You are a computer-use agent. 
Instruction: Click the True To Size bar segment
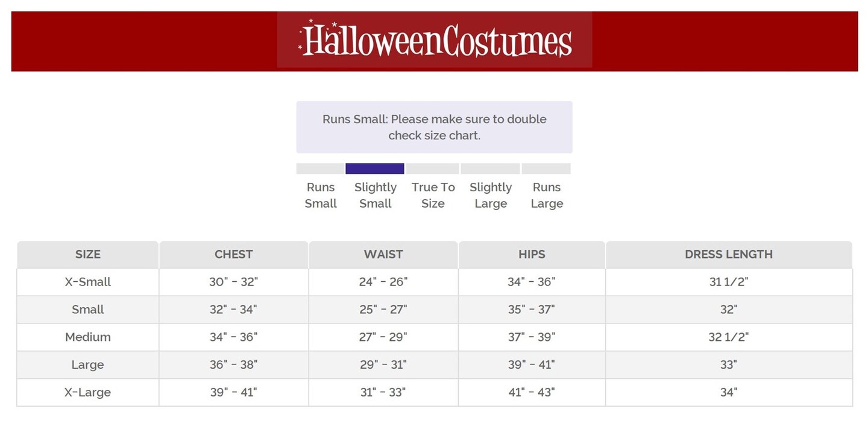(x=432, y=168)
